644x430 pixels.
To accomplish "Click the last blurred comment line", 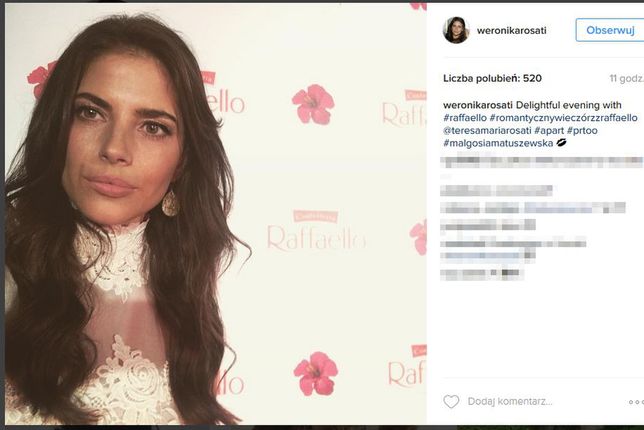I will [481, 273].
